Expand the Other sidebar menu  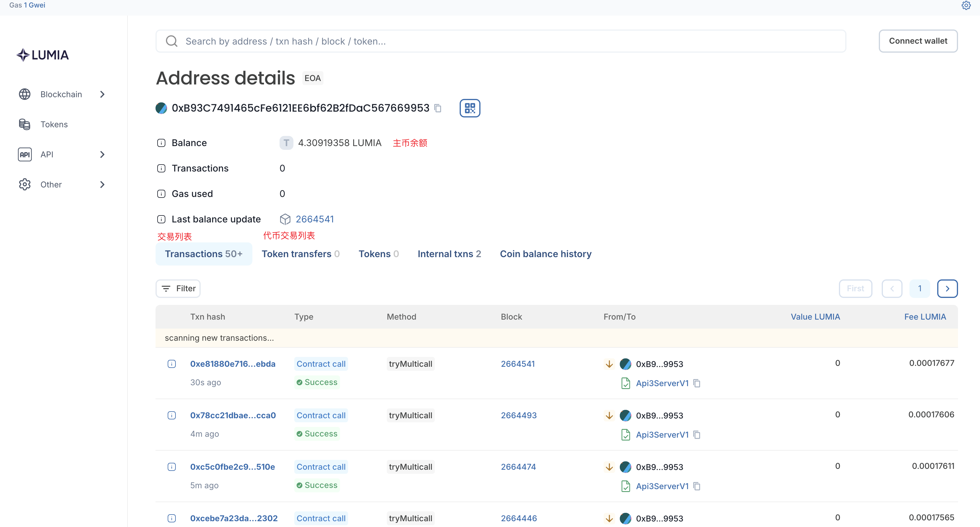tap(62, 185)
